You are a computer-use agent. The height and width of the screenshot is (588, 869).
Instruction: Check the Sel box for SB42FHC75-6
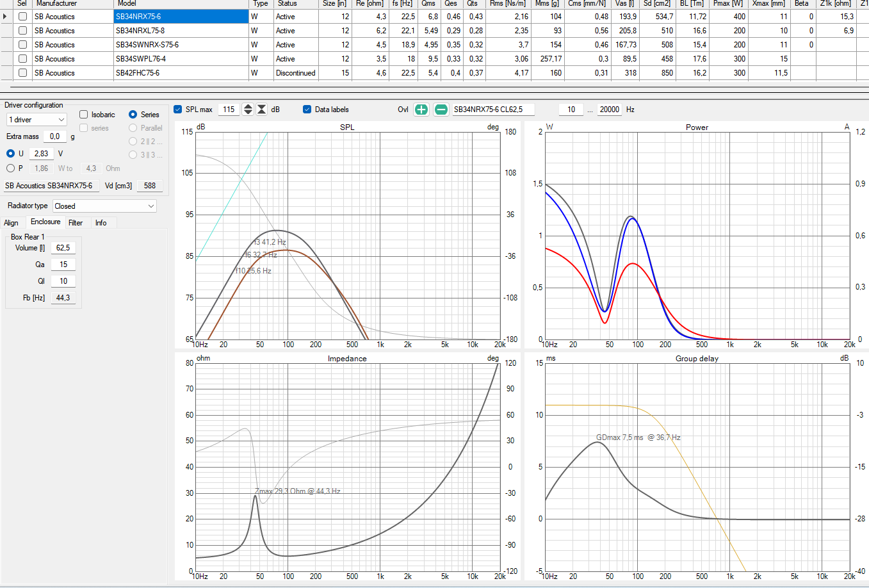pyautogui.click(x=23, y=73)
